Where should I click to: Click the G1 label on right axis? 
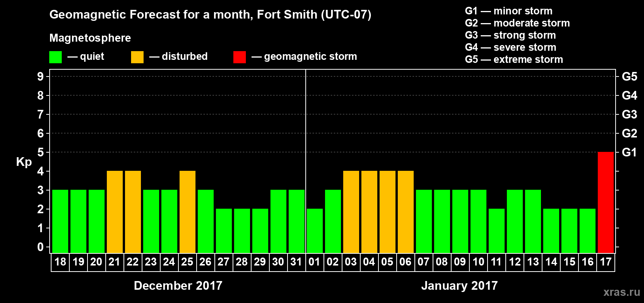pyautogui.click(x=630, y=152)
